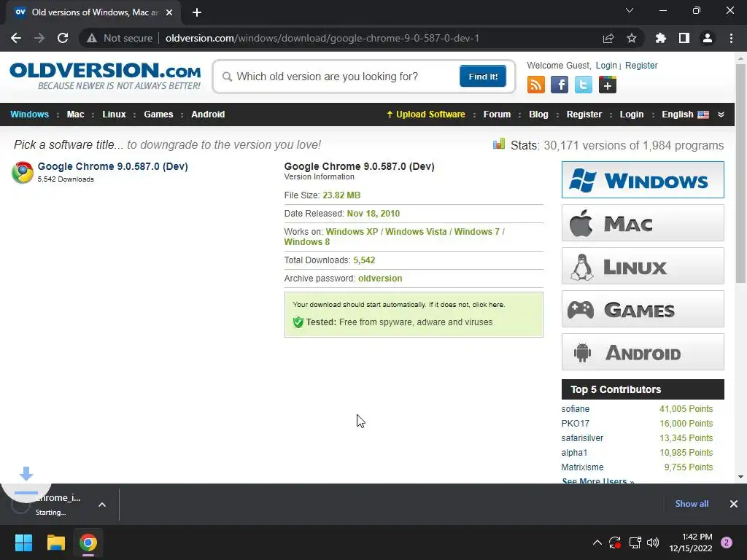
Task: Close the downloads bar
Action: coord(734,504)
